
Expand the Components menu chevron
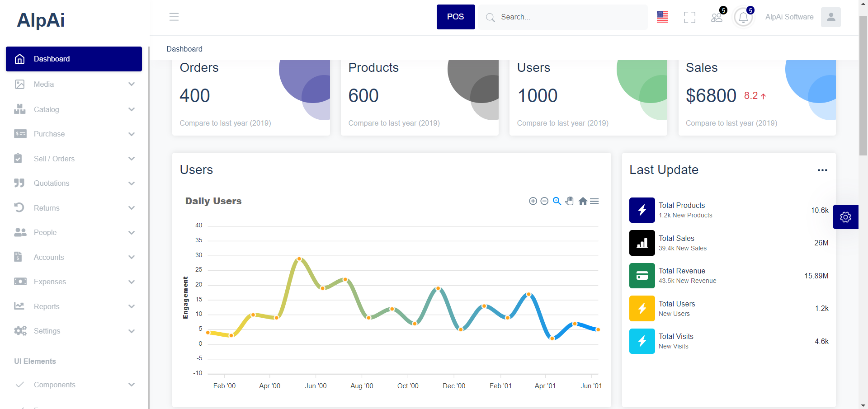(x=132, y=385)
